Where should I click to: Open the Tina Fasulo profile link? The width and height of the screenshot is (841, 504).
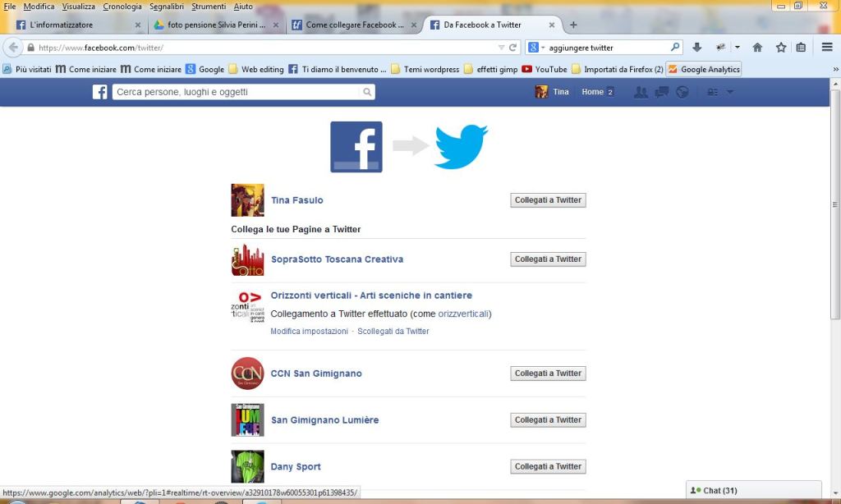click(x=296, y=200)
